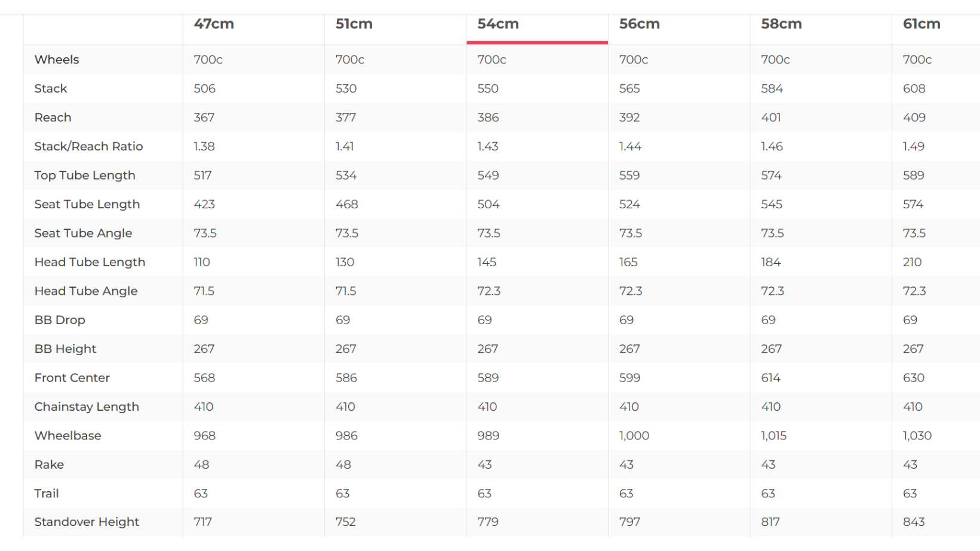The image size is (980, 551).
Task: Choose the 58cm size column header
Action: 781,24
